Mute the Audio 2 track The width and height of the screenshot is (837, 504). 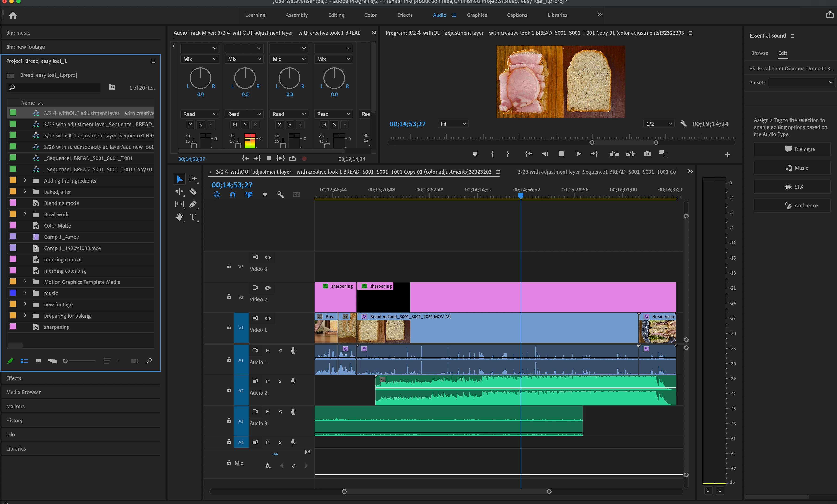268,381
